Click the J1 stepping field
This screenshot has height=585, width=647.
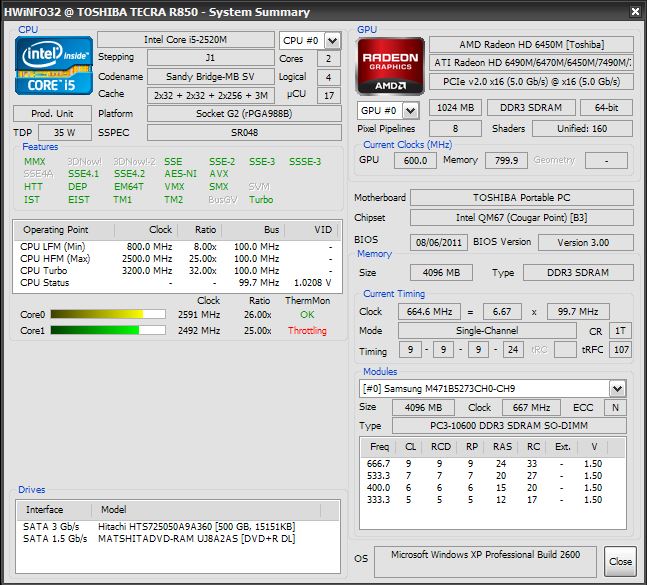[210, 58]
